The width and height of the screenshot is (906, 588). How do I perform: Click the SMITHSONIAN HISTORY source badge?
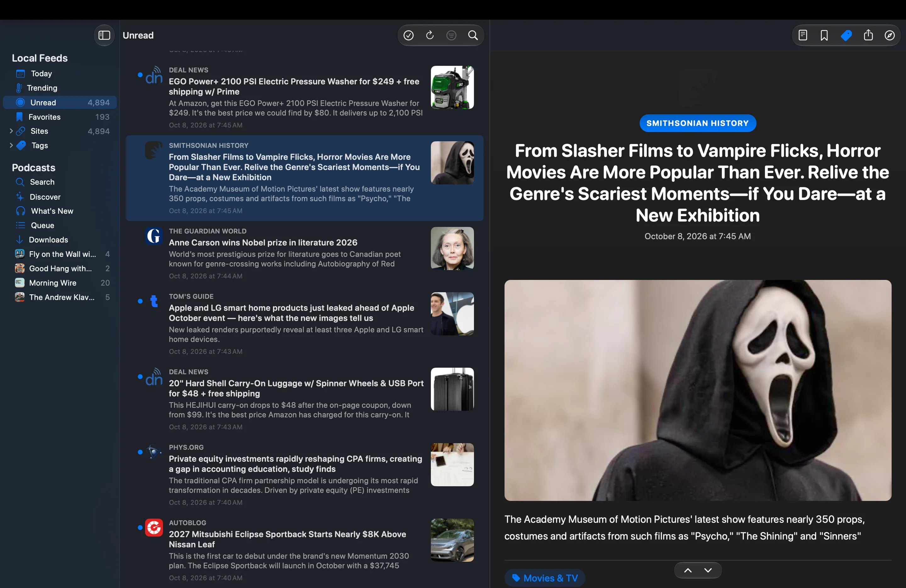(x=697, y=123)
